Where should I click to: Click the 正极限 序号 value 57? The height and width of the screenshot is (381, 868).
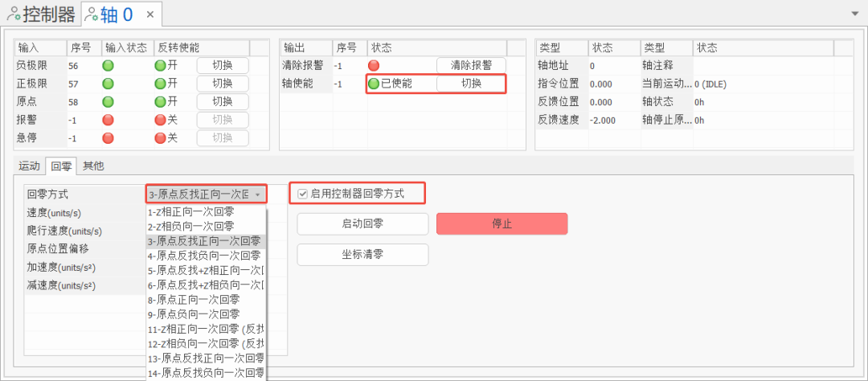74,84
